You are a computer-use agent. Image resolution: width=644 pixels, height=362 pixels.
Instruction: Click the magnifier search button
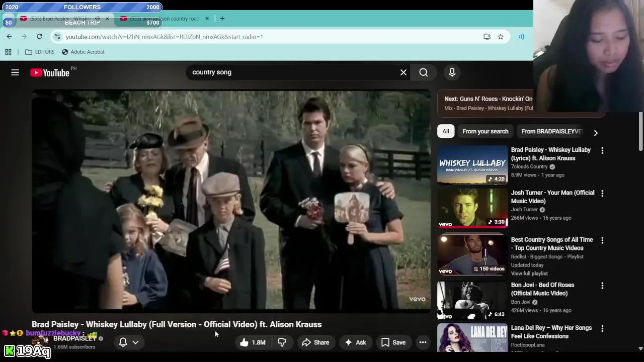[424, 72]
